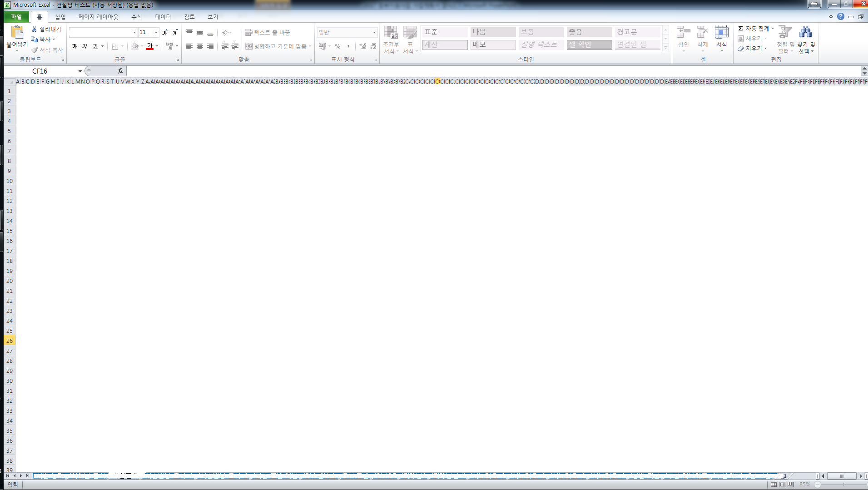Increase font size with the large 가 icon
Screen dimensions: 868x490
point(165,33)
